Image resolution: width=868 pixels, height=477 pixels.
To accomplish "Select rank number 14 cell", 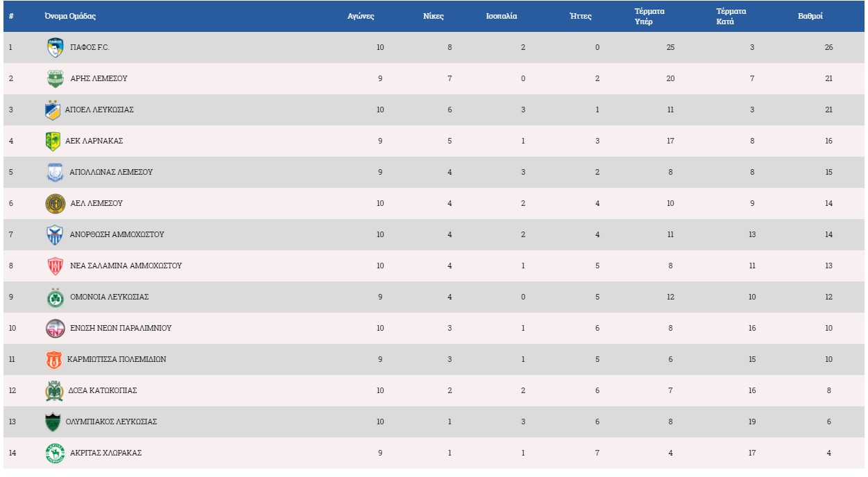I will [11, 453].
